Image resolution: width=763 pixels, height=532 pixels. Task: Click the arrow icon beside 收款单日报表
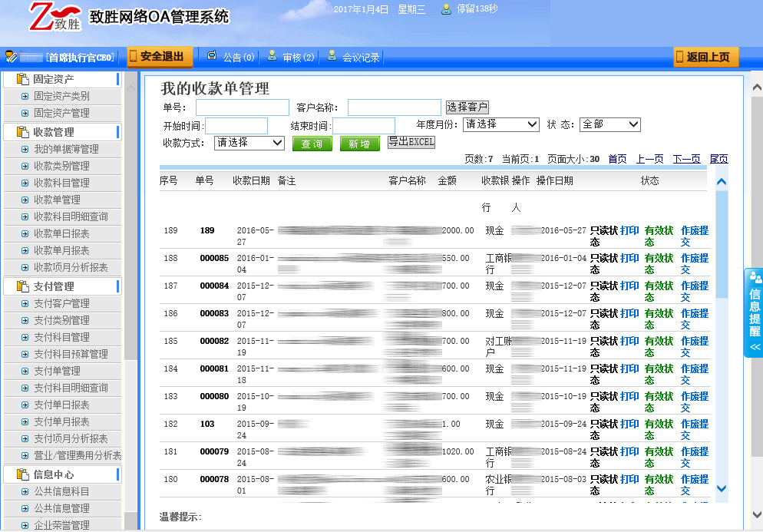[25, 233]
